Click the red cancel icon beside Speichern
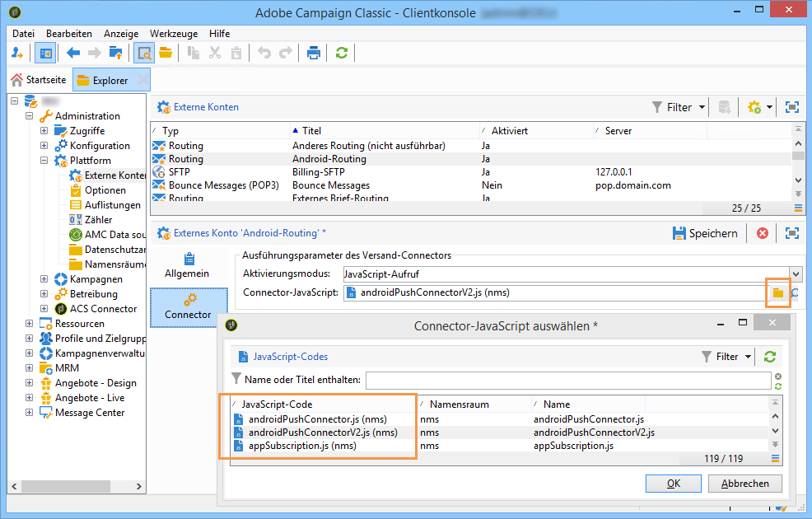The width and height of the screenshot is (812, 519). point(763,234)
